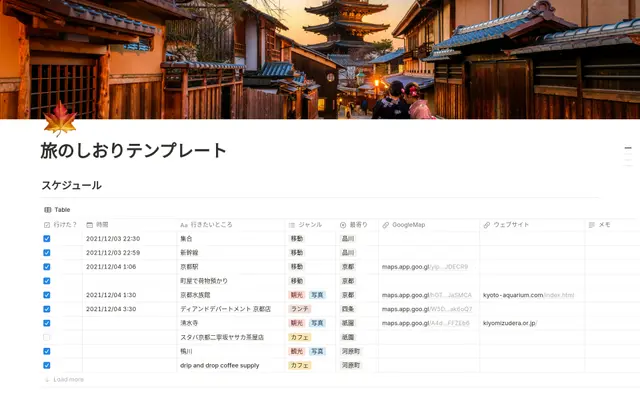Uncheck the 新幹線 row checkbox
The width and height of the screenshot is (640, 399).
pos(47,253)
